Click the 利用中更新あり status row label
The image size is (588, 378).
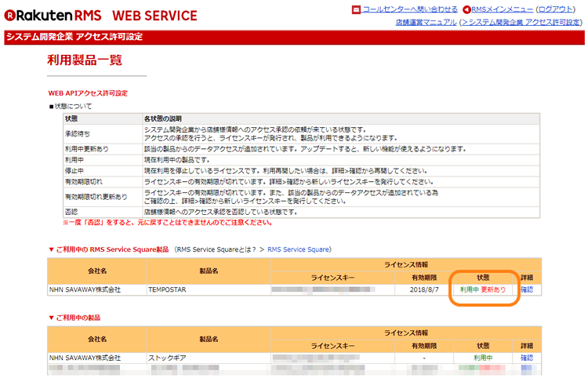tap(86, 149)
